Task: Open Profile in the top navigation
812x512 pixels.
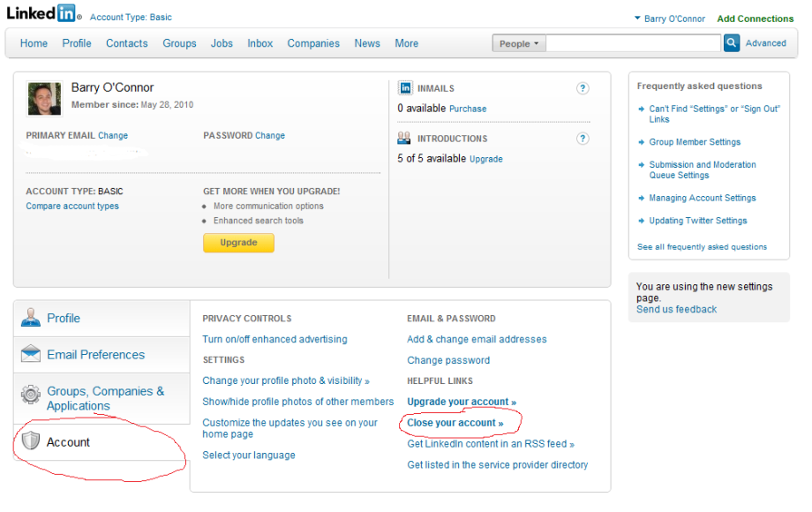Action: [x=77, y=43]
